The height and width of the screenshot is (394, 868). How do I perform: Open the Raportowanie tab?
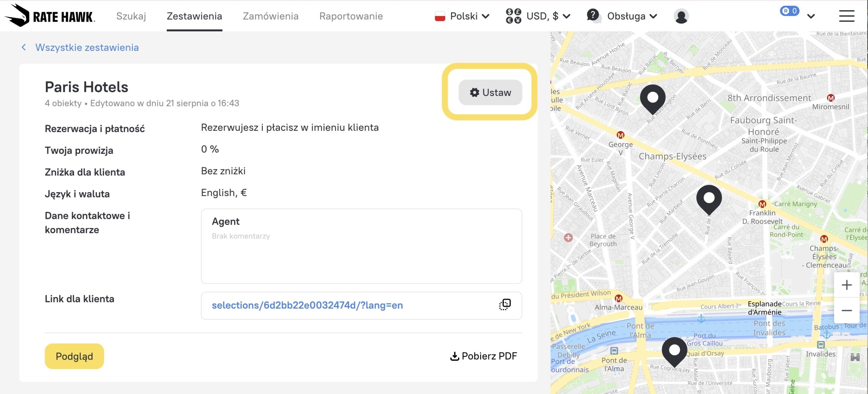[351, 16]
